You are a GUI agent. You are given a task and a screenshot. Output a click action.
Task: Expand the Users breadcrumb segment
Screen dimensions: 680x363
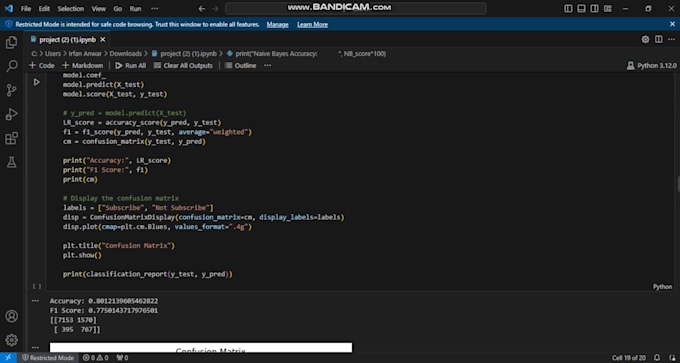(53, 54)
